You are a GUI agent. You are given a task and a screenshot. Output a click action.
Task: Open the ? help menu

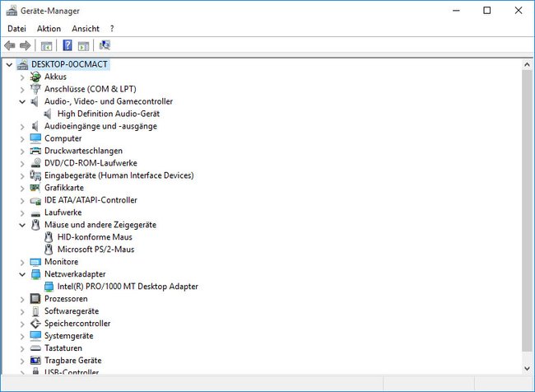pyautogui.click(x=112, y=29)
